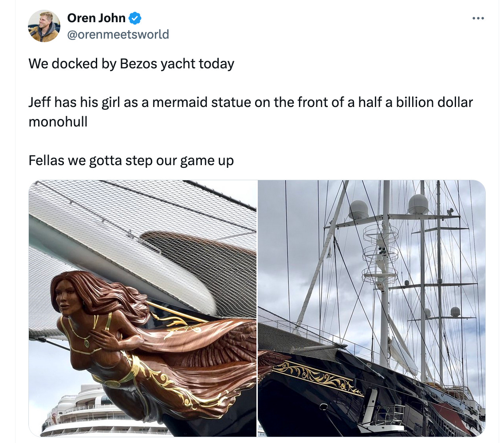Open the right photo of yacht masts
504x443 pixels.
372,309
